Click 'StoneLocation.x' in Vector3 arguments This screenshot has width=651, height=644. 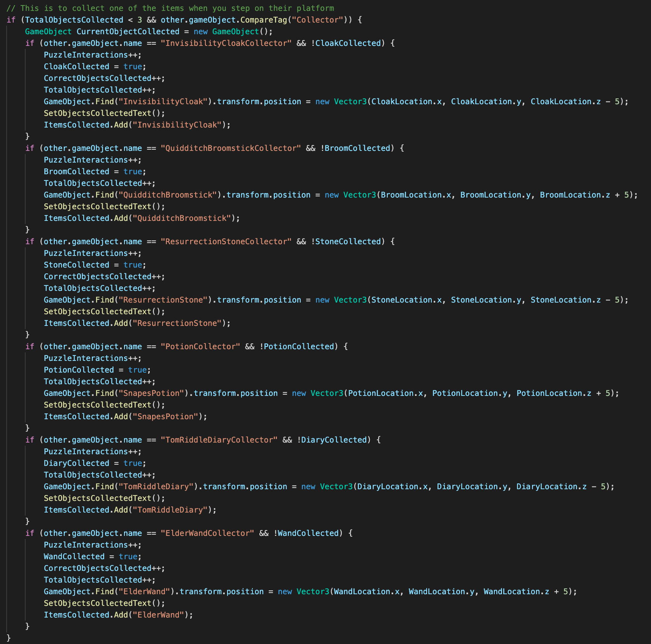point(406,300)
